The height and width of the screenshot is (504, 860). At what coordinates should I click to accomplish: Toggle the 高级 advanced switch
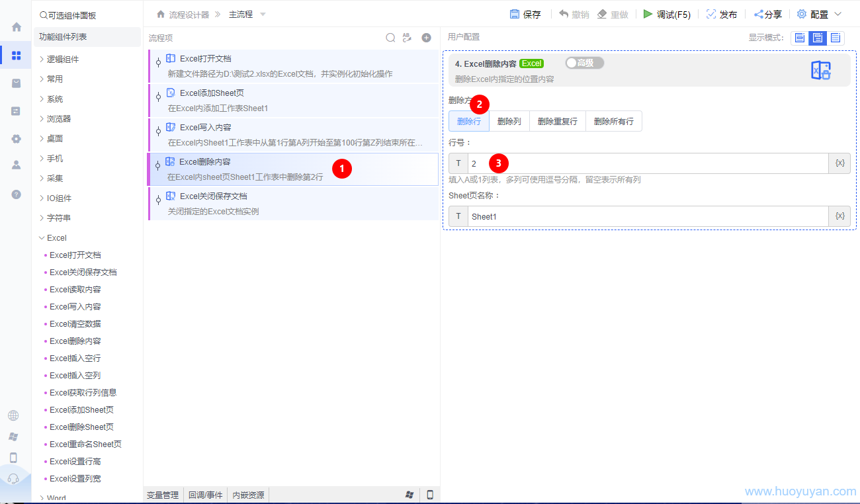pyautogui.click(x=584, y=63)
